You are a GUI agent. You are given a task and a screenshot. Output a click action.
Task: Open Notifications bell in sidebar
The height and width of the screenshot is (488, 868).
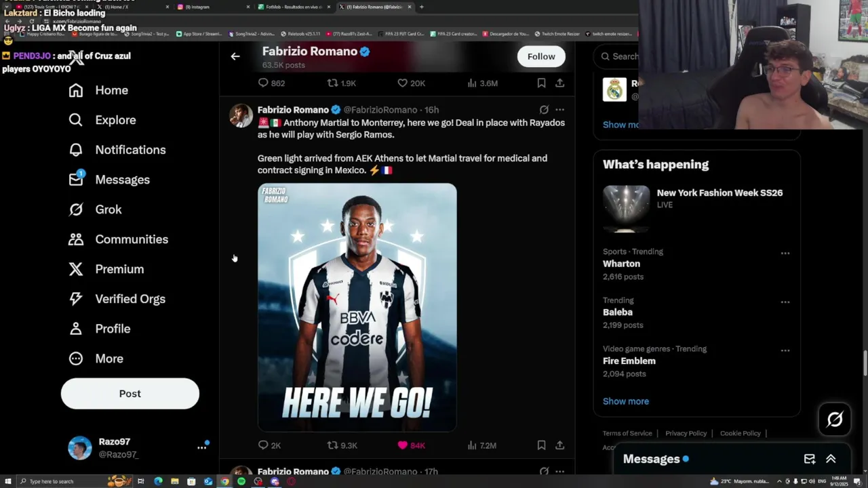(x=75, y=150)
